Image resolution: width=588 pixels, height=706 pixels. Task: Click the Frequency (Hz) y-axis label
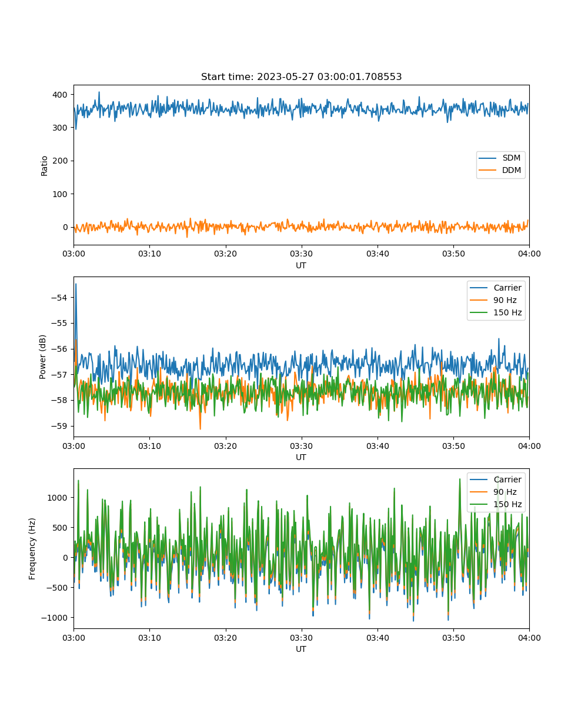32,549
